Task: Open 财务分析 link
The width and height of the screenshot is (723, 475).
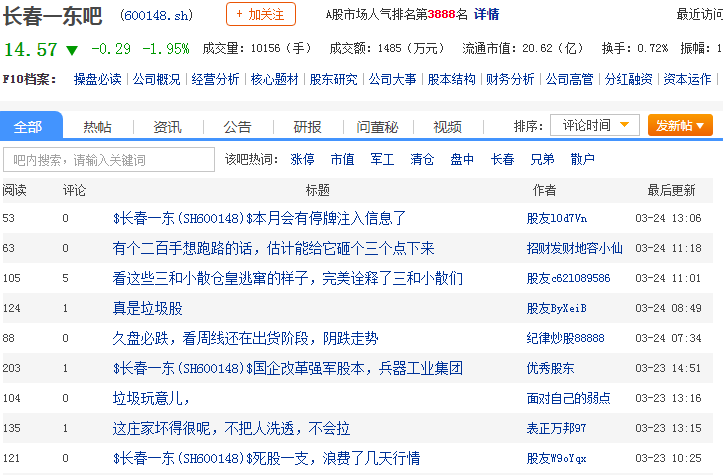Action: click(510, 79)
